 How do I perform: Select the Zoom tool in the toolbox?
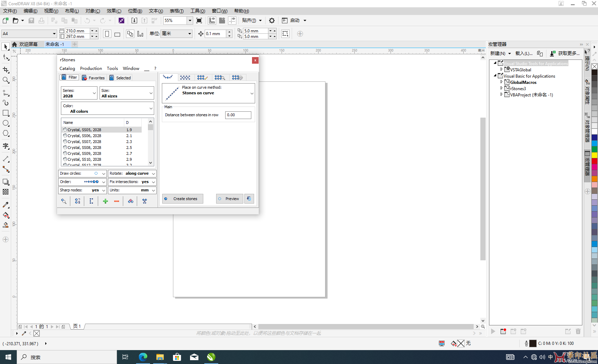(x=6, y=80)
